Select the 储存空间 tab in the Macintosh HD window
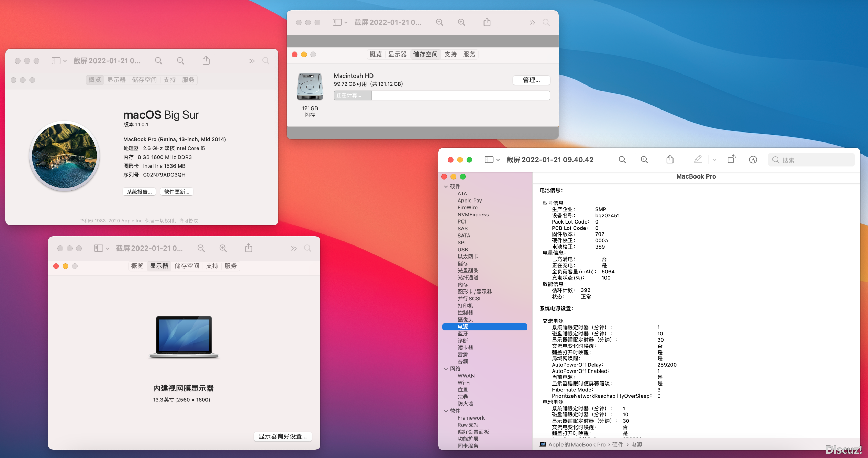The height and width of the screenshot is (458, 868). (425, 54)
